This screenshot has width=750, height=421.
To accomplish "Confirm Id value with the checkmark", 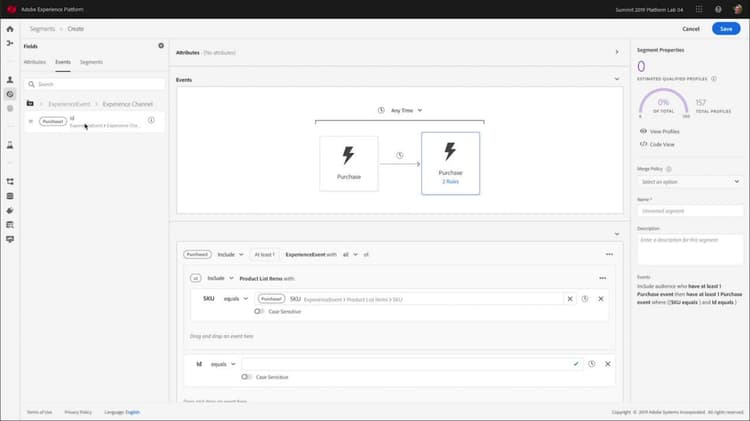I will pos(576,364).
